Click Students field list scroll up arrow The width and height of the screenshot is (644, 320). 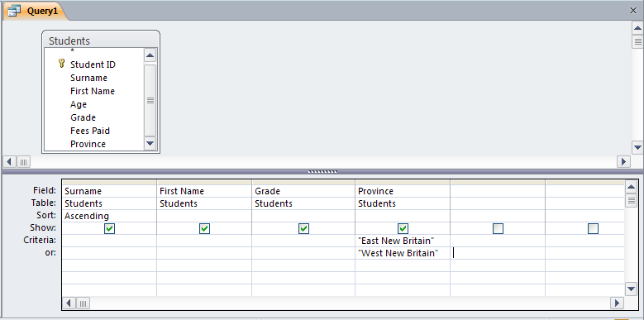click(150, 55)
